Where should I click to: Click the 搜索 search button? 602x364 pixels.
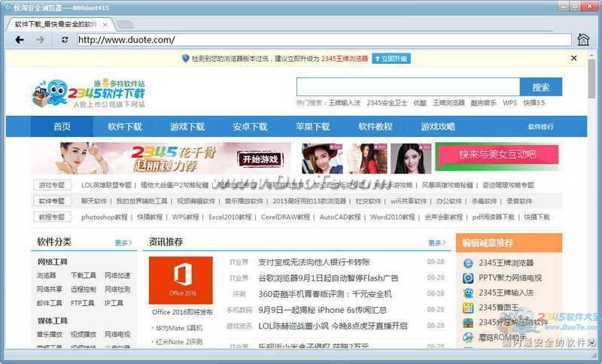[540, 87]
